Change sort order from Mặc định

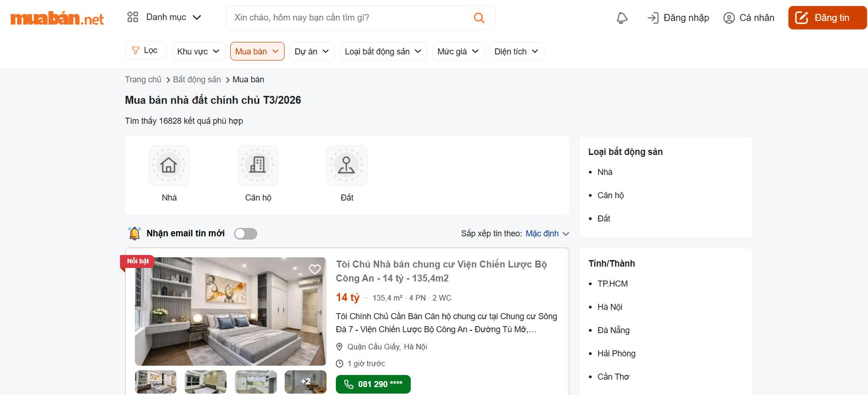[x=547, y=233]
